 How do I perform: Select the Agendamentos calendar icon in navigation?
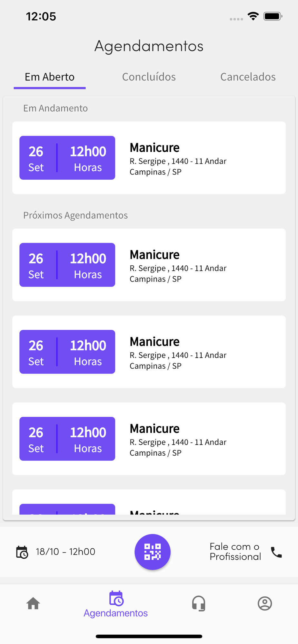[116, 598]
